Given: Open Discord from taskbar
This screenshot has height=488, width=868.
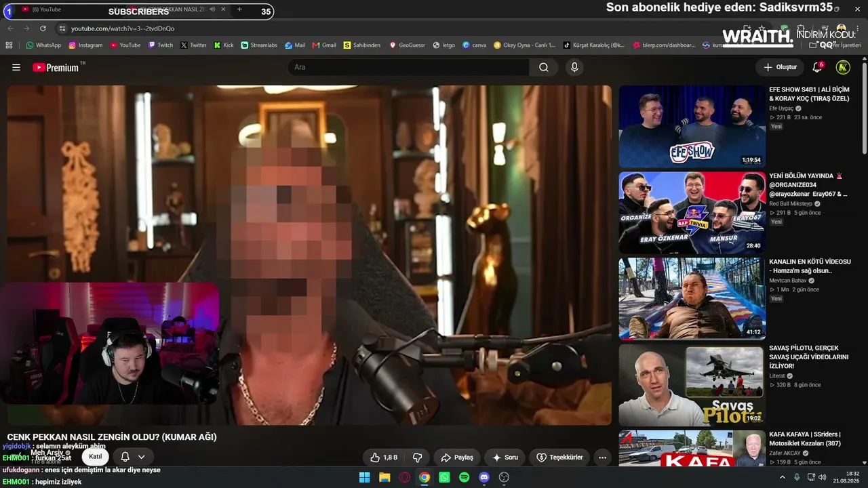Looking at the screenshot, I should (x=484, y=477).
